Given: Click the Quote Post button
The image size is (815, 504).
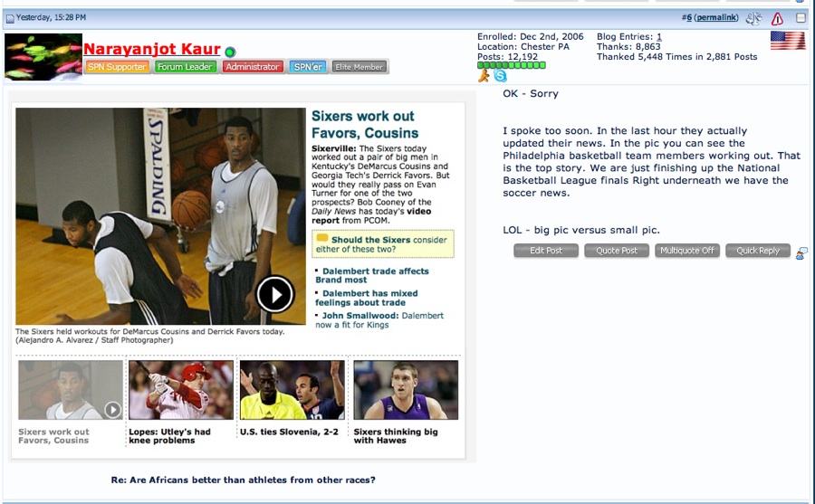Looking at the screenshot, I should 617,251.
